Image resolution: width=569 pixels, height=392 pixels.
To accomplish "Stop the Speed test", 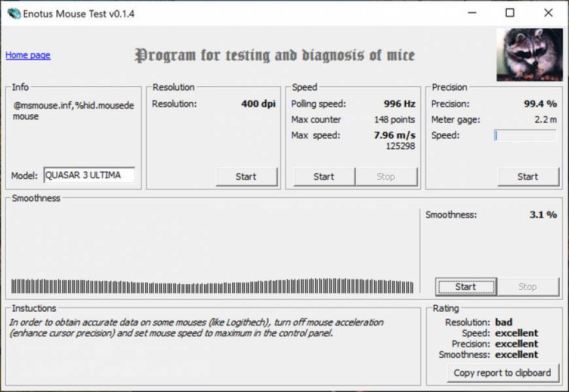I will 387,176.
